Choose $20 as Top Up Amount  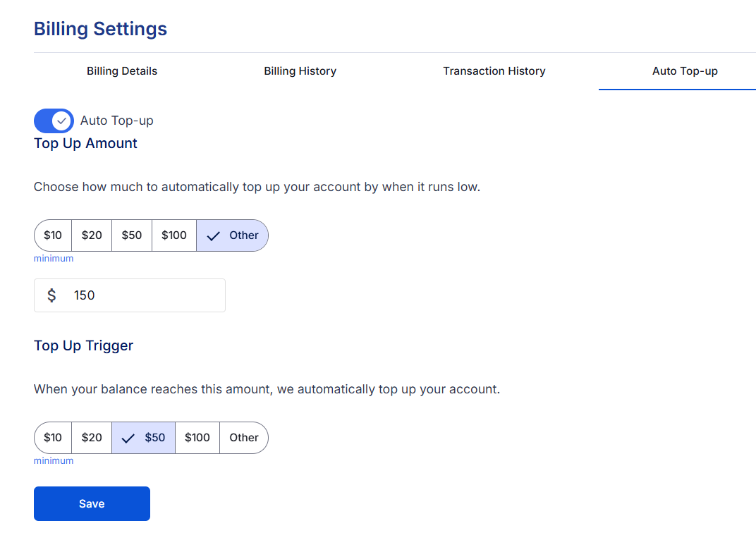92,235
